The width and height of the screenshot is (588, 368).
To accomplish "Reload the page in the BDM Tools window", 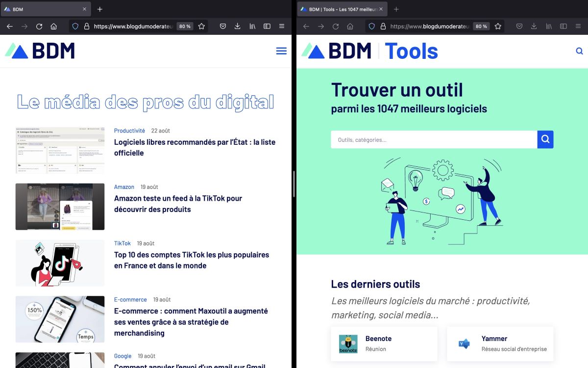I will point(336,26).
